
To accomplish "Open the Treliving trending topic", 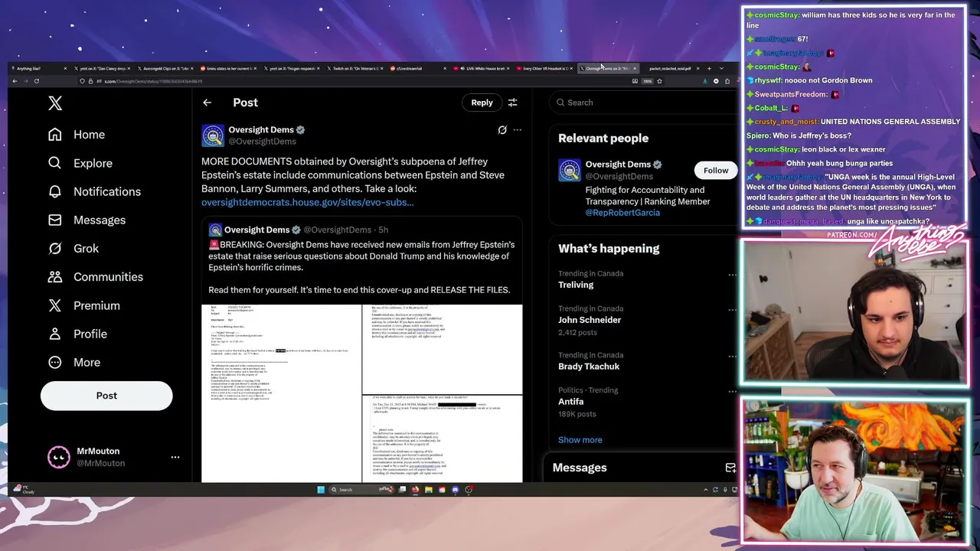I will tap(576, 285).
